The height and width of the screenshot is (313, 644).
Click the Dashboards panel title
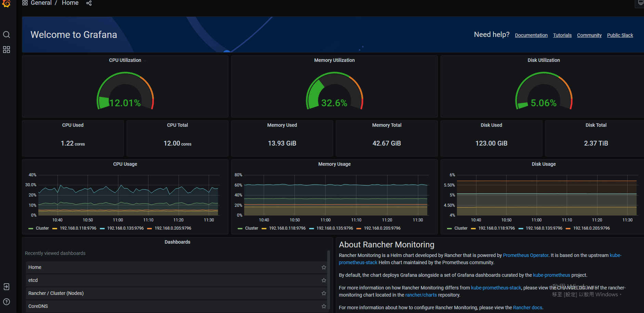(178, 242)
